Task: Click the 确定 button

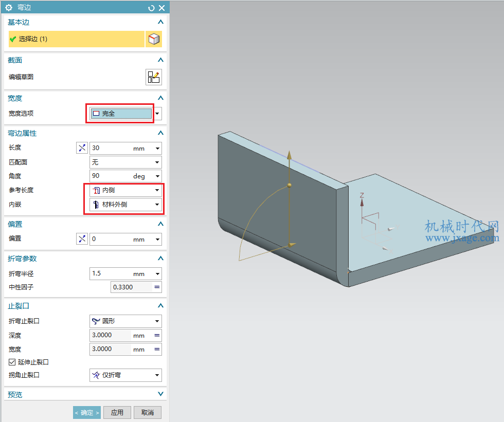Action: click(x=87, y=412)
